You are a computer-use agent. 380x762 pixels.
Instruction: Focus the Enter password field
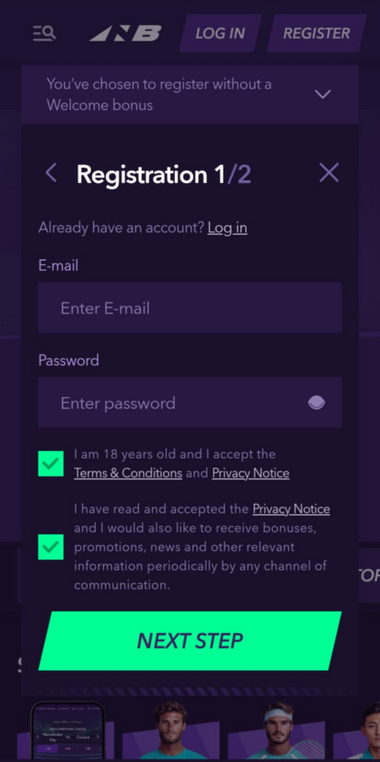pos(190,402)
